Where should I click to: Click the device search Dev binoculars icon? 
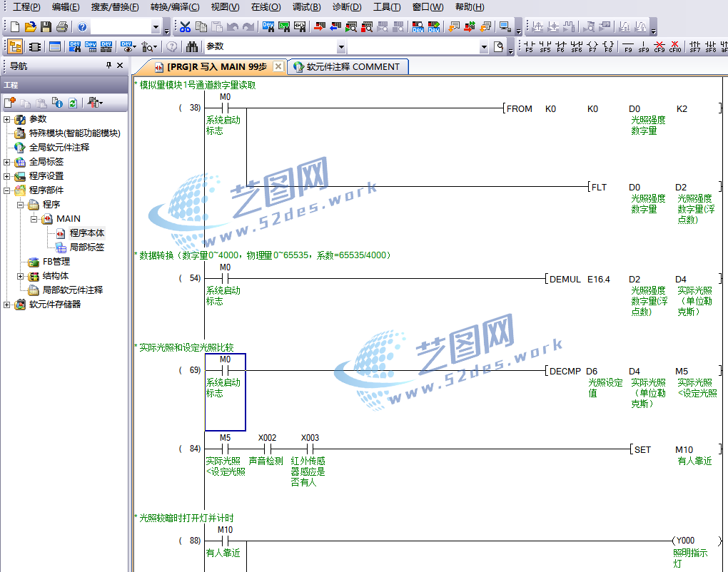tap(268, 27)
